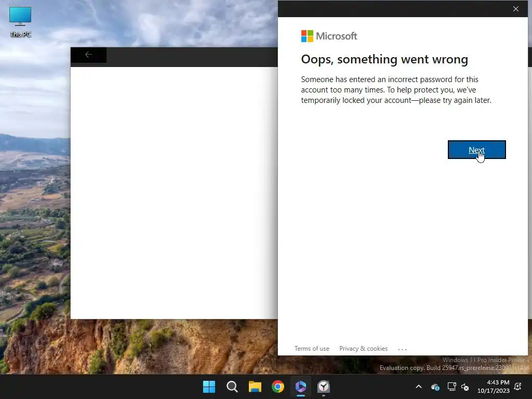Open the Windows Start menu
The height and width of the screenshot is (399, 532).
tap(209, 387)
